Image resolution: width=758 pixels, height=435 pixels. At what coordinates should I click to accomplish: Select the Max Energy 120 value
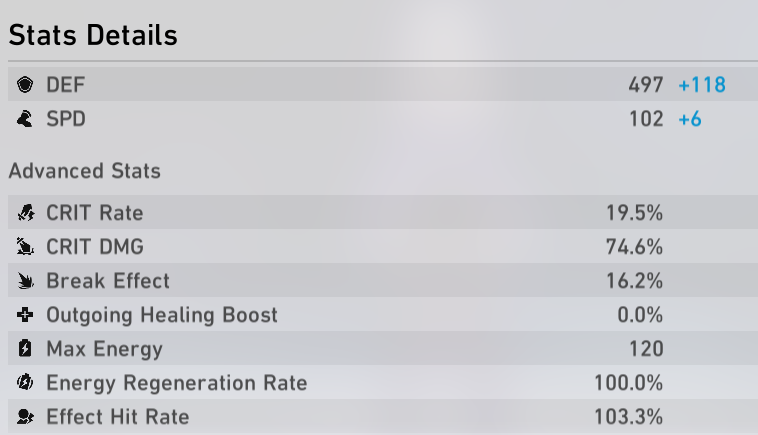point(646,349)
